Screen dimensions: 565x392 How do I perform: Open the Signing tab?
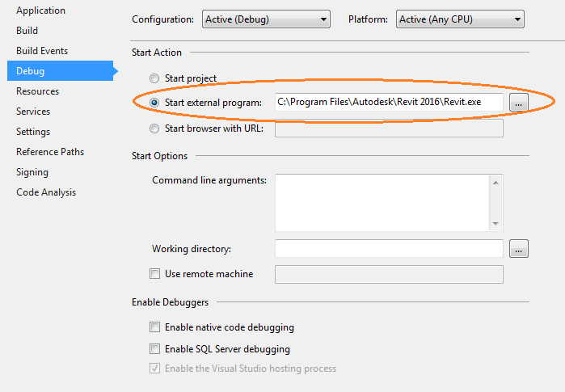(32, 172)
